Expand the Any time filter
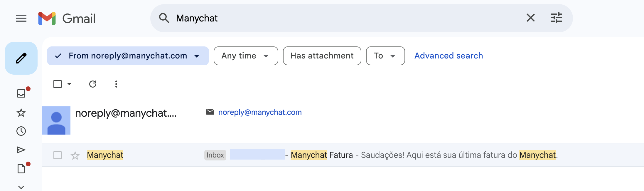 [x=246, y=56]
